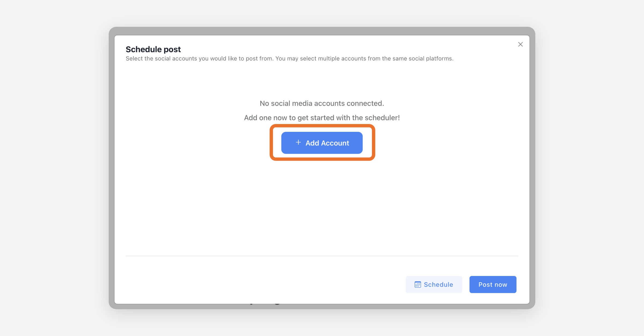644x336 pixels.
Task: Click the word "Account" in the blue button
Action: [335, 143]
